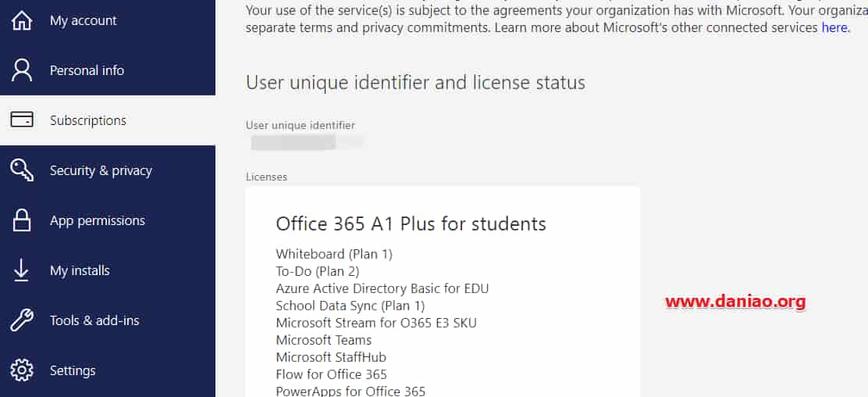Open Tools & add-ins page

pos(94,320)
